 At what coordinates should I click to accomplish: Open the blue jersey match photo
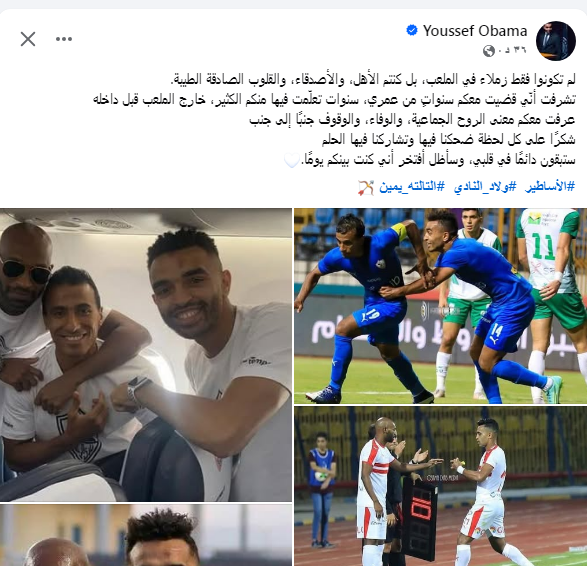click(440, 306)
